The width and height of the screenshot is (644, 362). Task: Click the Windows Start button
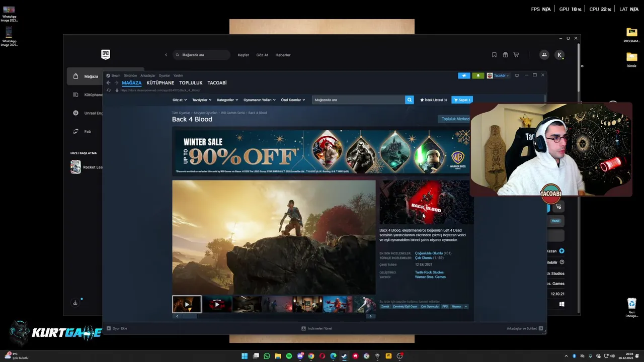[245, 356]
